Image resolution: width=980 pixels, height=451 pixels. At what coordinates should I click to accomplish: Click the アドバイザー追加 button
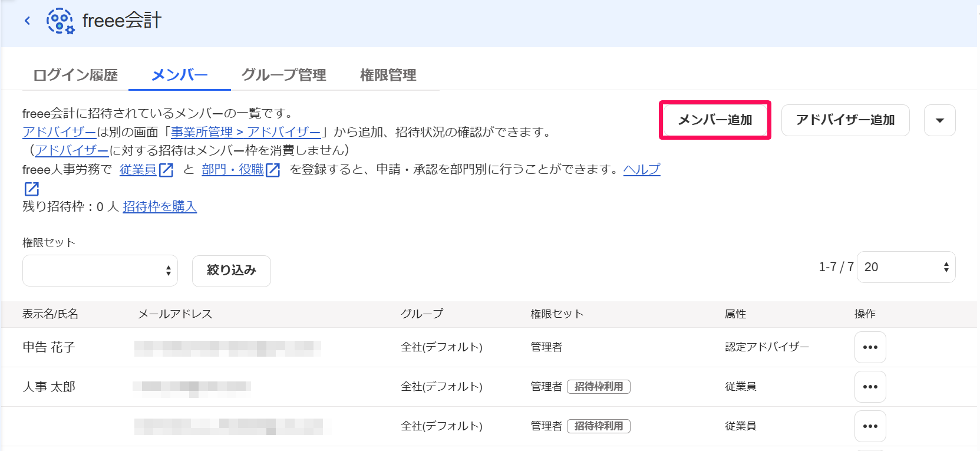(845, 120)
